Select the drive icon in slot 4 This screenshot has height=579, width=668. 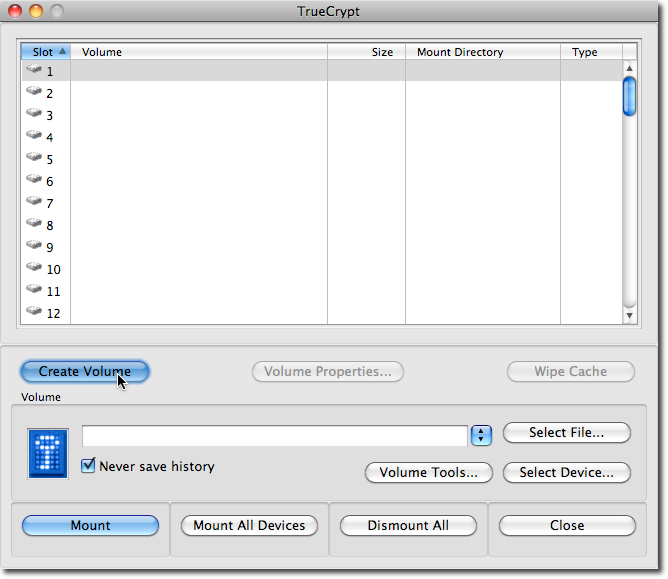coord(34,135)
